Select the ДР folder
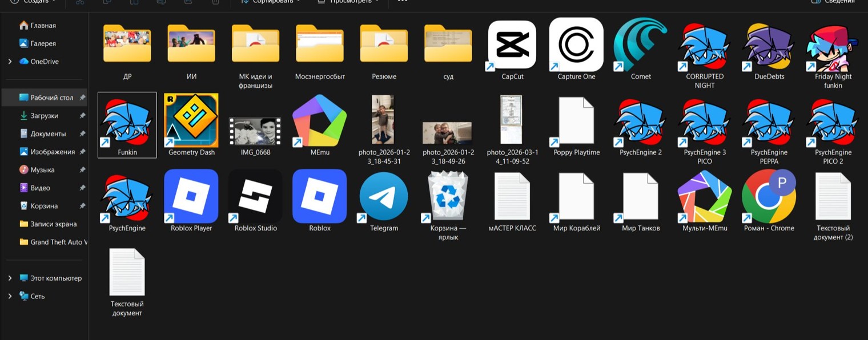 point(127,51)
